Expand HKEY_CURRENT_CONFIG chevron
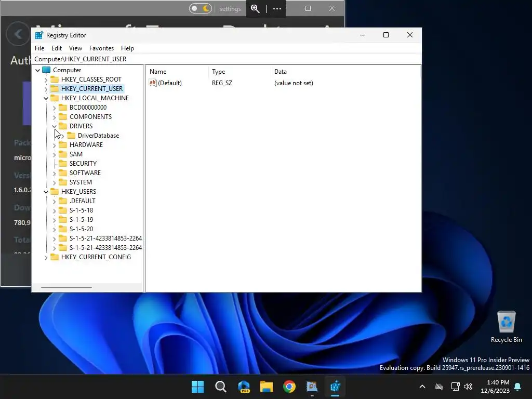 point(46,258)
